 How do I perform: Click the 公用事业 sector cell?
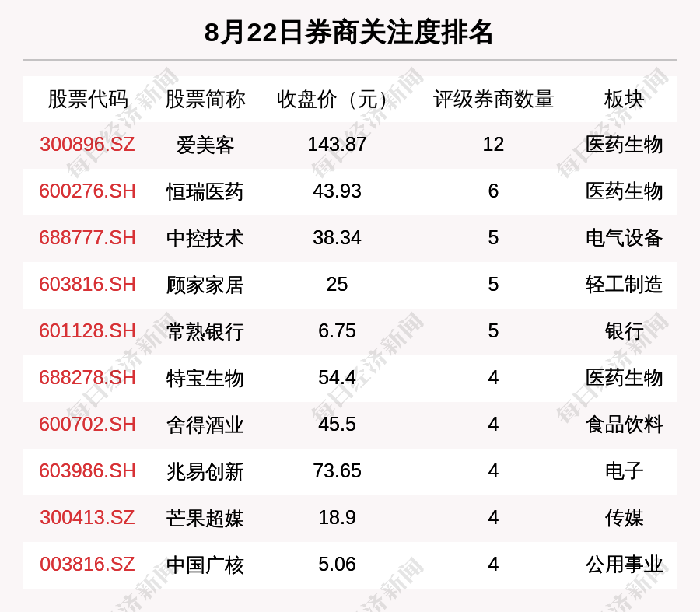coord(624,565)
